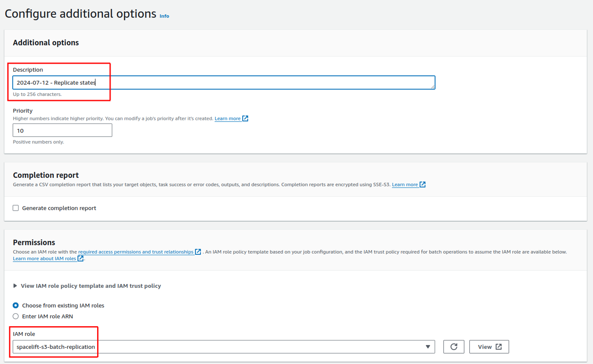Screen dimensions: 593x364
Task: Click external-link icon beside Learn more about IAM roles
Action: coord(80,258)
